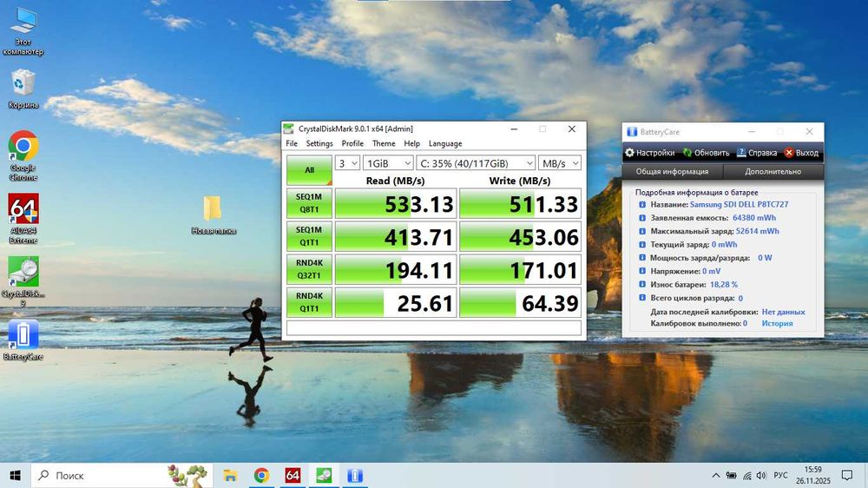Click the battery name 'Samsung SDI DELL P8TC727'
Image resolution: width=868 pixels, height=488 pixels.
pyautogui.click(x=739, y=204)
